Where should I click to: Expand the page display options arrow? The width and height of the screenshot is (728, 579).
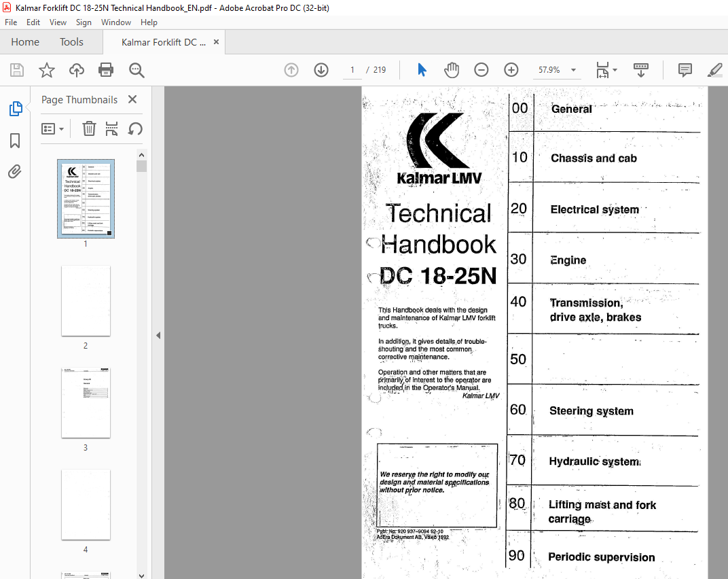[615, 70]
